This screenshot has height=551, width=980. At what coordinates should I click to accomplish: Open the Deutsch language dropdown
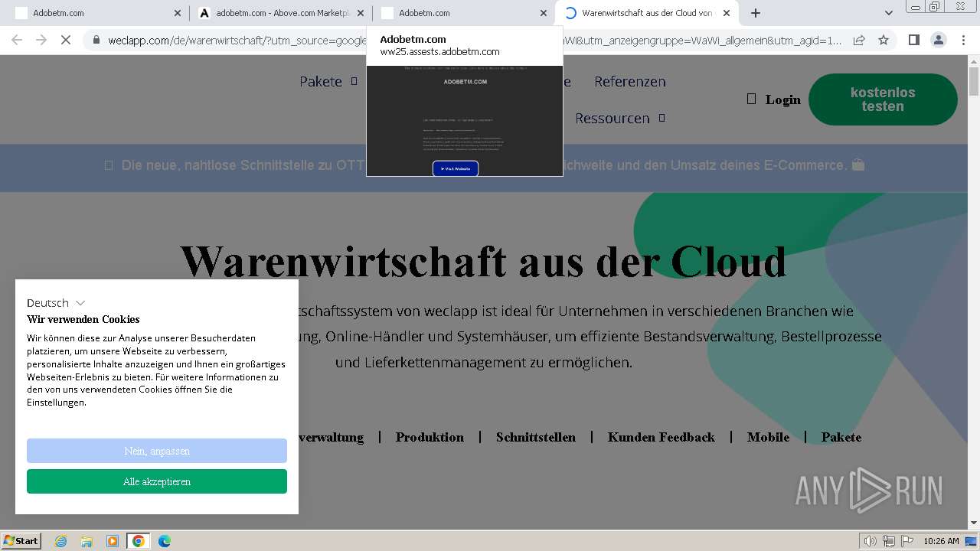tap(56, 303)
